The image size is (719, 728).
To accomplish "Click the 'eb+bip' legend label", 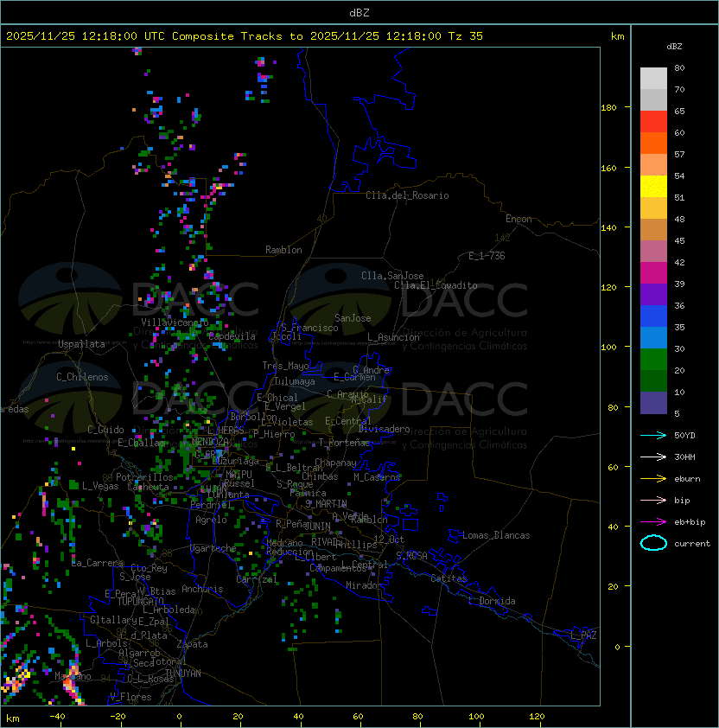I will (690, 522).
